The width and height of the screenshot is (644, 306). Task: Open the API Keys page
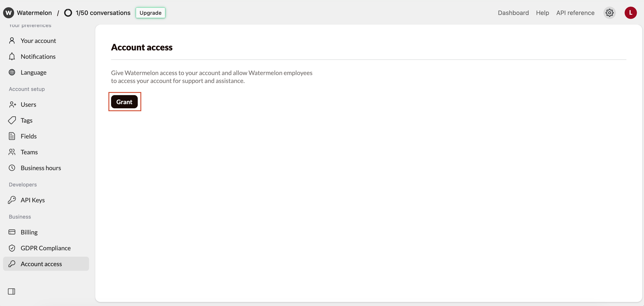46,200
